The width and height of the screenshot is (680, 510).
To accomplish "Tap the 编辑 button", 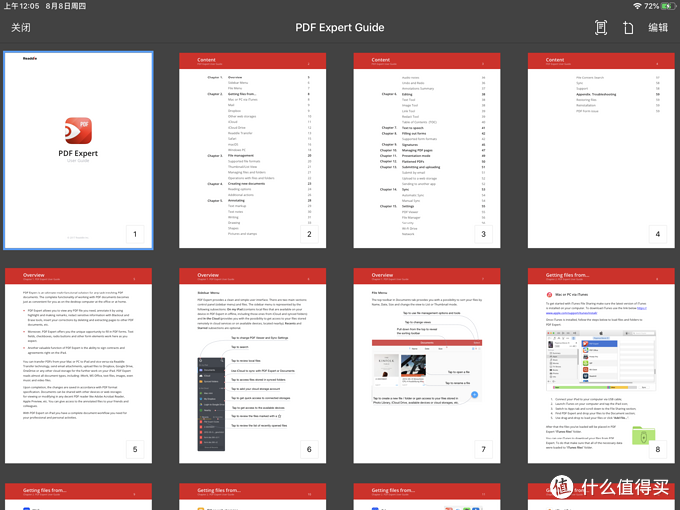I will click(658, 28).
